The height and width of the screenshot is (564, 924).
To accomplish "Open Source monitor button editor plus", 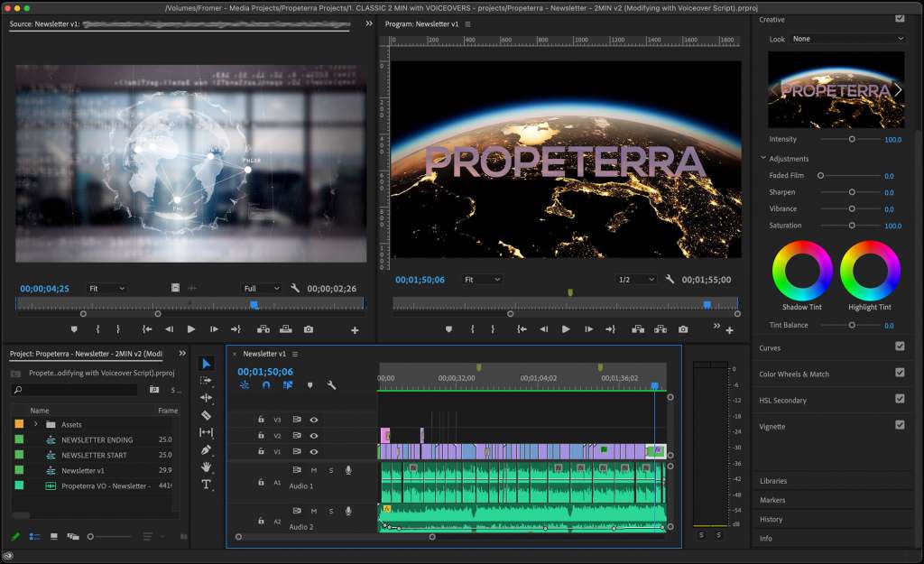I will 355,330.
